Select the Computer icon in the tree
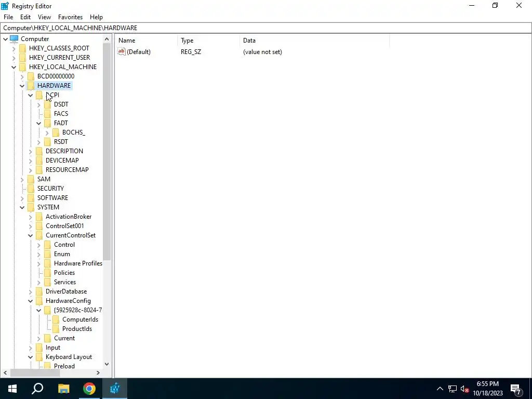 click(x=14, y=38)
